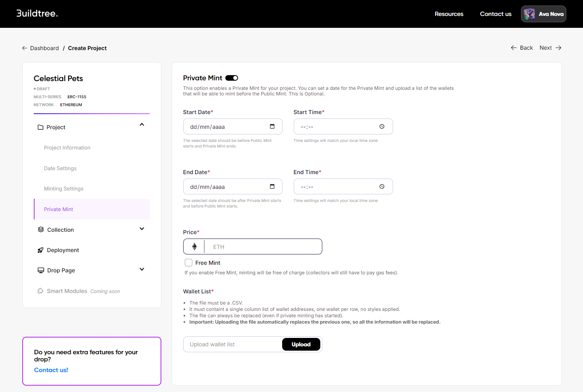Screen dimensions: 583x392
Task: Open Minting Settings in the sidebar
Action: (64, 189)
